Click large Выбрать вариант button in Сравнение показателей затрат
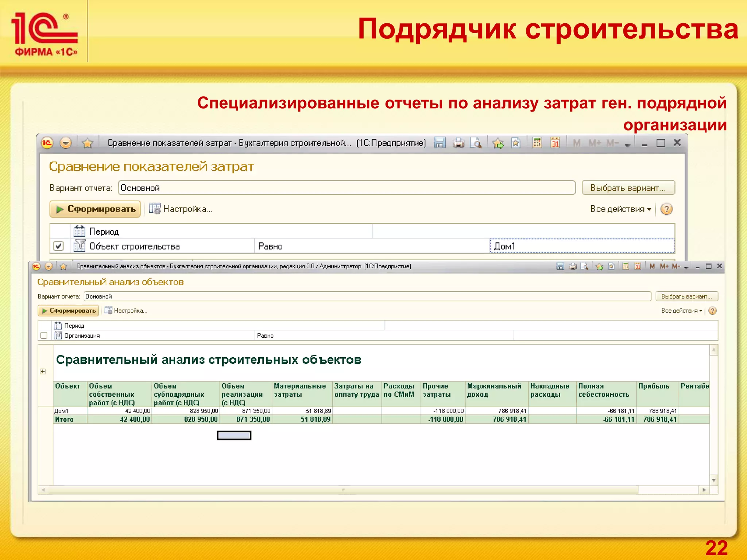 click(628, 188)
